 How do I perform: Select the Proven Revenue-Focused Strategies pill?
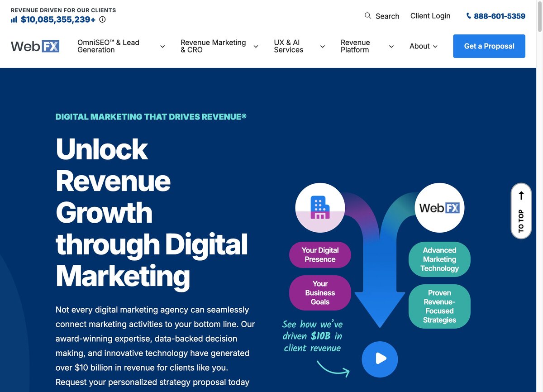[439, 306]
